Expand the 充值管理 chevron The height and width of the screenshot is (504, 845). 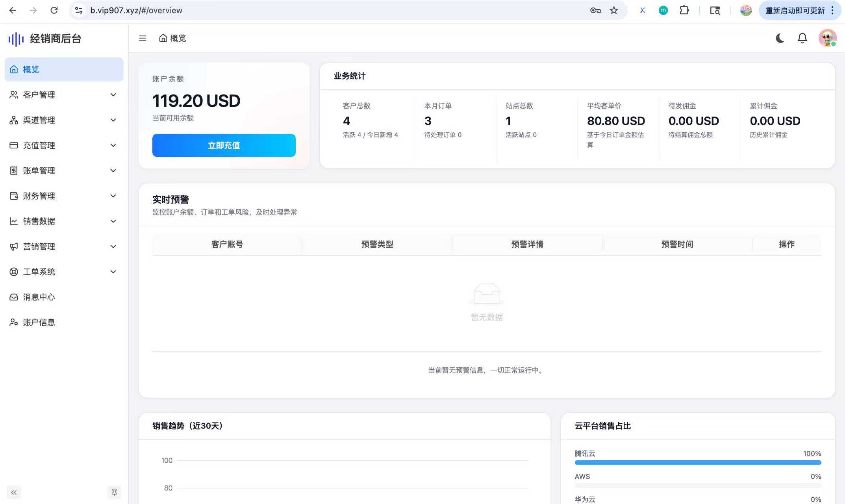click(113, 145)
